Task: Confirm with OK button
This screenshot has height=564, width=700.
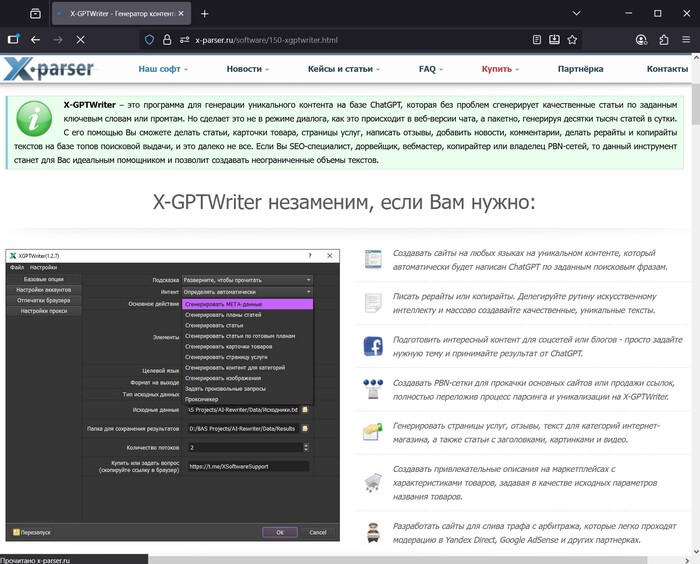Action: 280,532
